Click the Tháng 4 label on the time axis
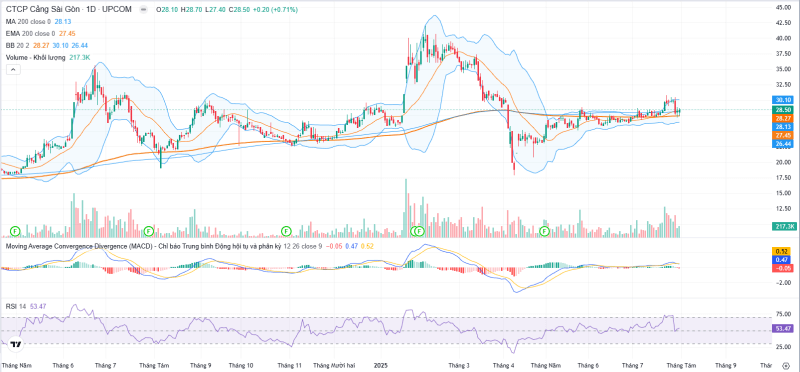 (504, 365)
